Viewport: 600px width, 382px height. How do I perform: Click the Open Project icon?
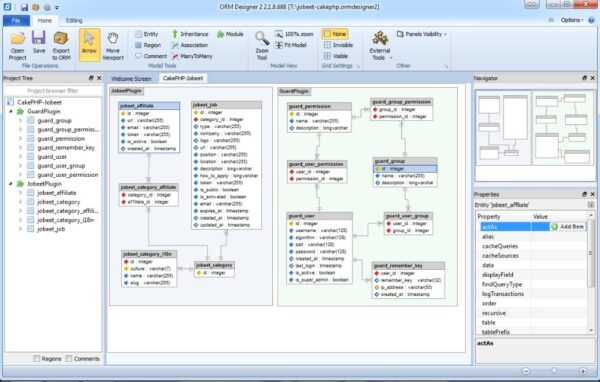pos(17,38)
